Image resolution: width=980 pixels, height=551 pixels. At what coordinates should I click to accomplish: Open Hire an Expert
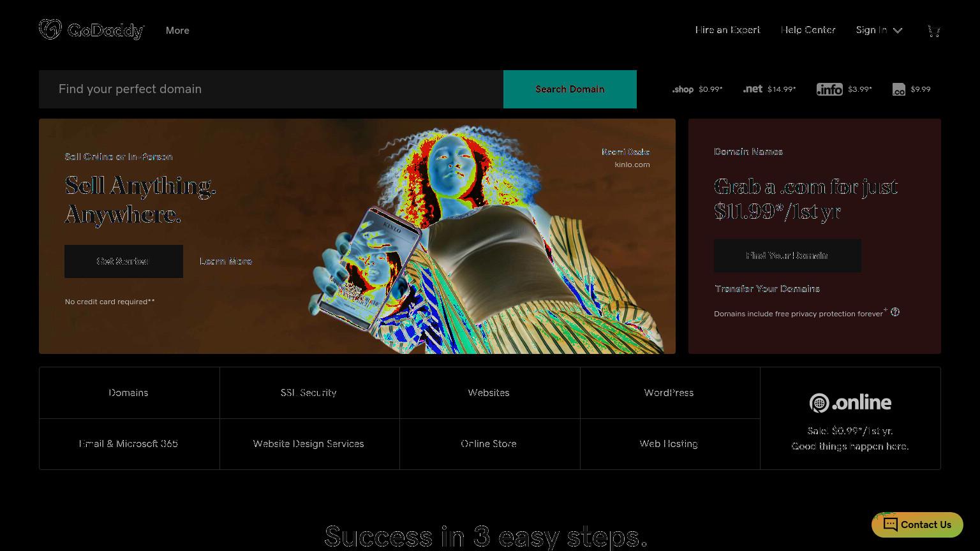coord(727,30)
